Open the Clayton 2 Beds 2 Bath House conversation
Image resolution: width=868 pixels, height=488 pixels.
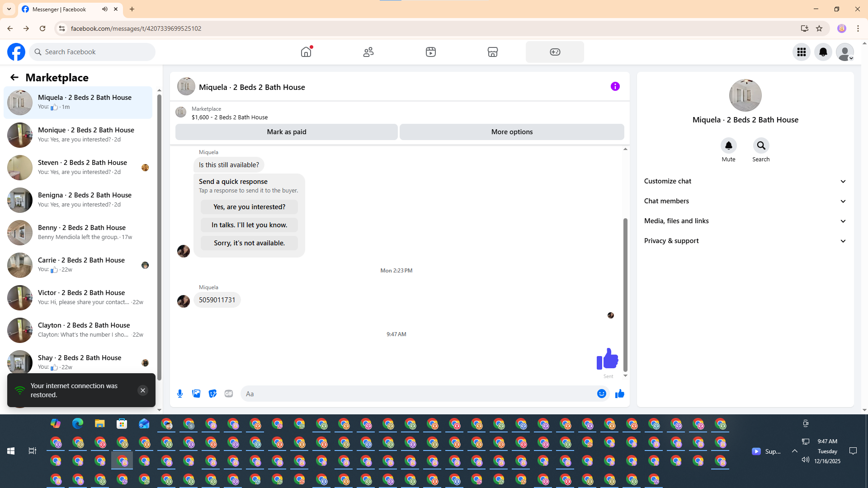78,330
